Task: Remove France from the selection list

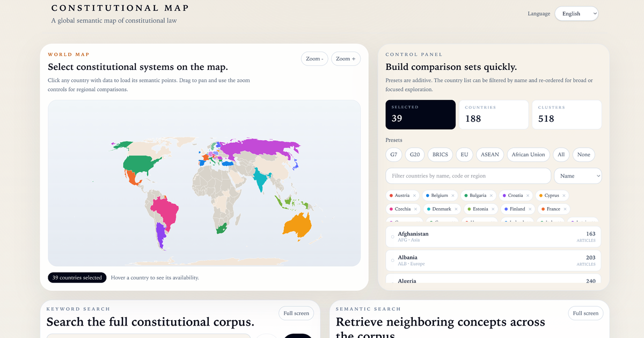Action: click(565, 209)
